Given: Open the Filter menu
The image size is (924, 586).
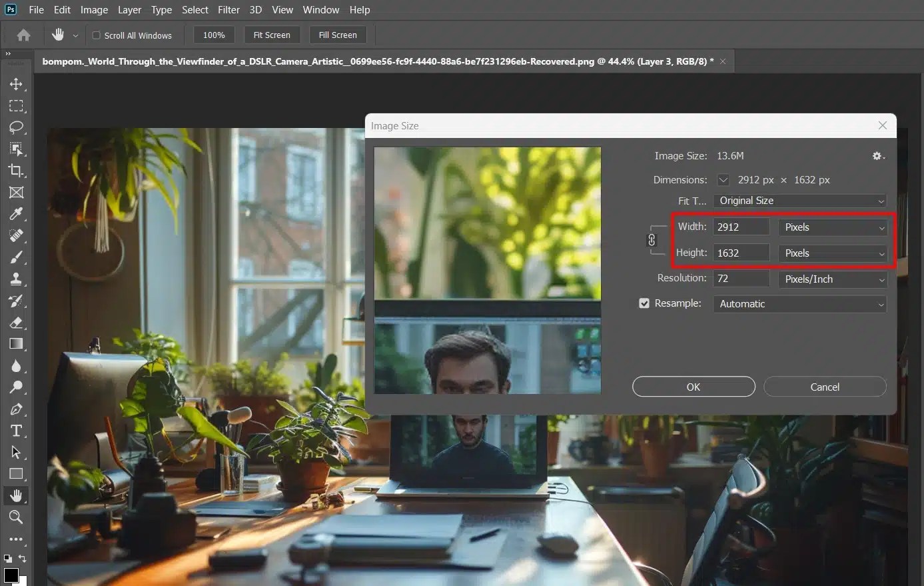Looking at the screenshot, I should tap(229, 10).
